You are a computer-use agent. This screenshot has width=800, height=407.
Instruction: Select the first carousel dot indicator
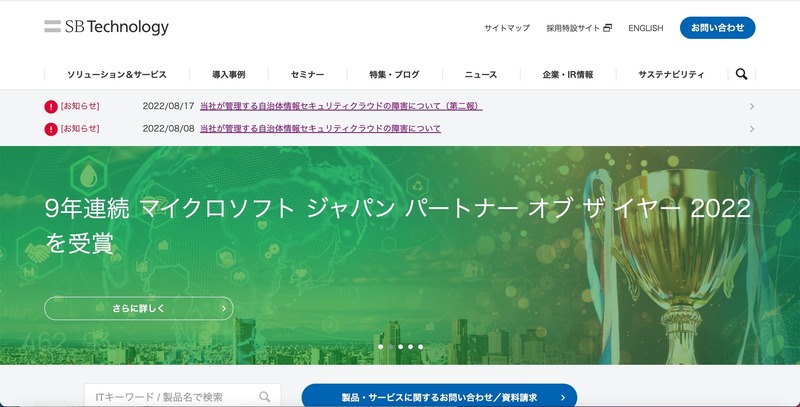click(380, 346)
